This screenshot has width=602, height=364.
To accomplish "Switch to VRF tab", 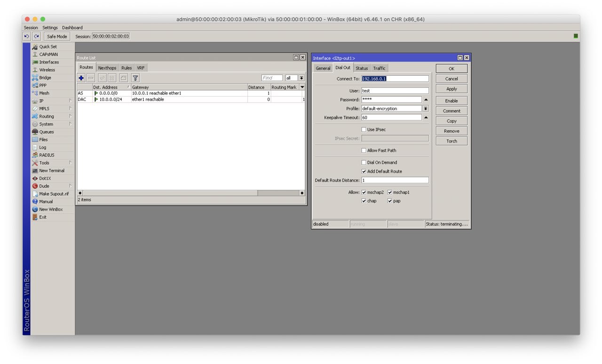I will (141, 68).
